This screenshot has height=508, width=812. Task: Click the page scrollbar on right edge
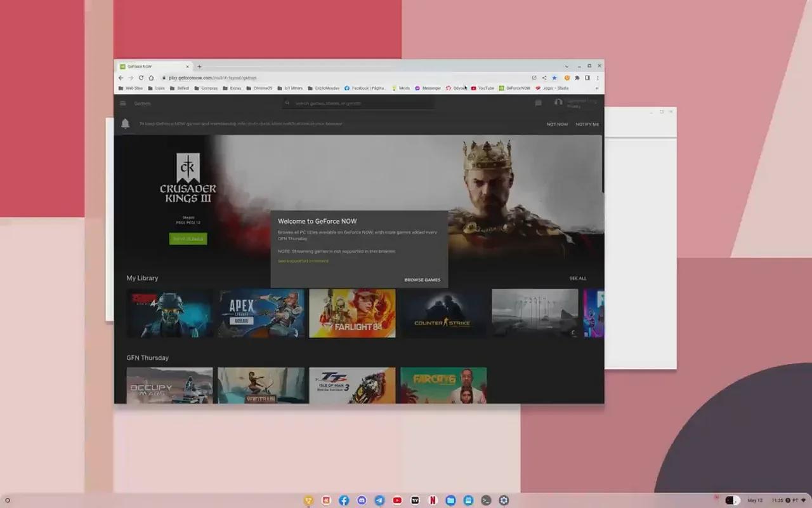click(602, 164)
